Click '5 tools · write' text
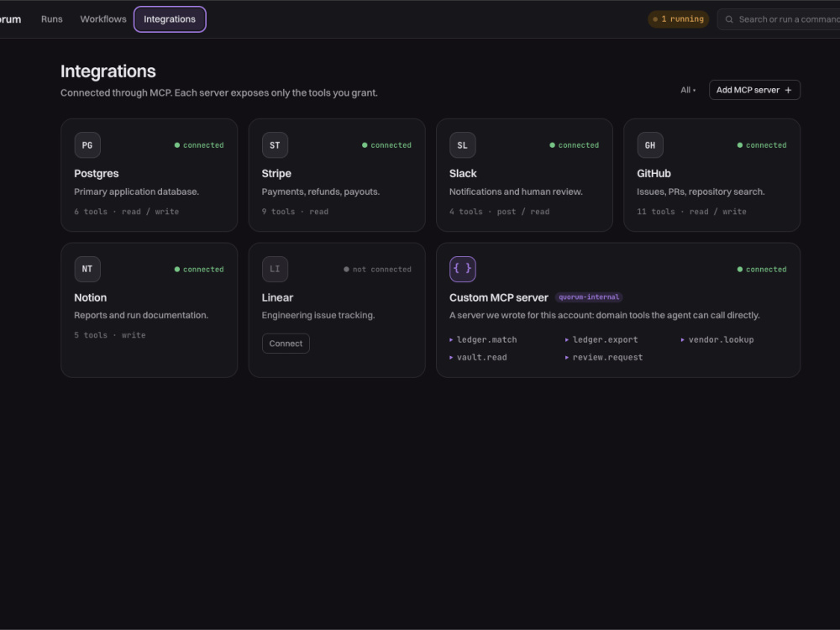This screenshot has width=840, height=630. 110,335
